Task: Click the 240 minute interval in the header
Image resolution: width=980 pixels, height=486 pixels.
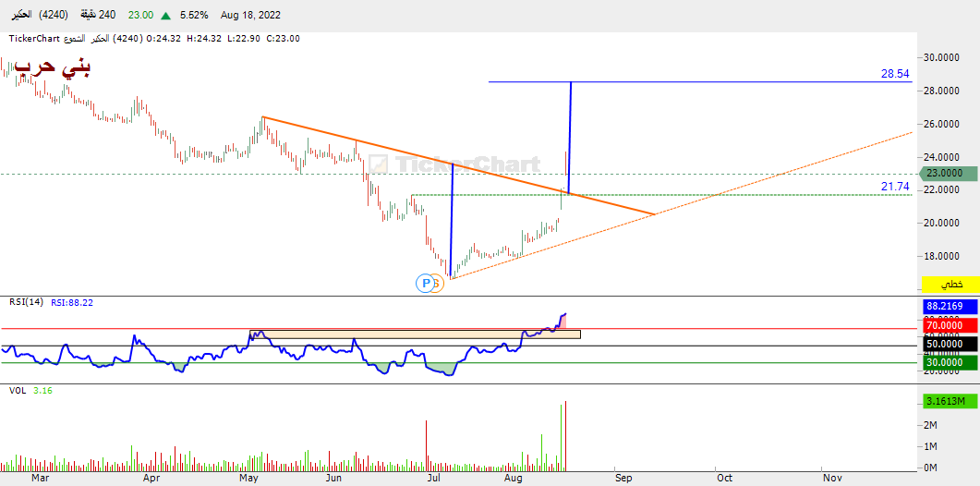Action: point(107,16)
